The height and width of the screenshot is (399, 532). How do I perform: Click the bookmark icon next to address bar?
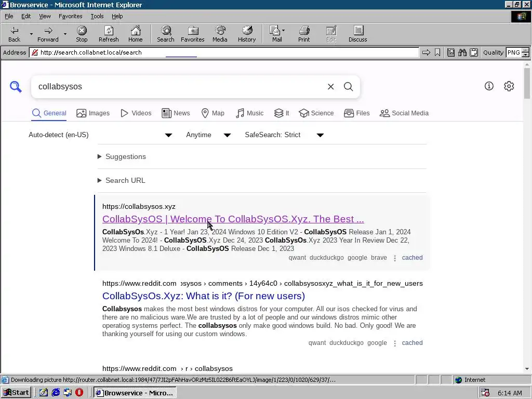(x=437, y=52)
